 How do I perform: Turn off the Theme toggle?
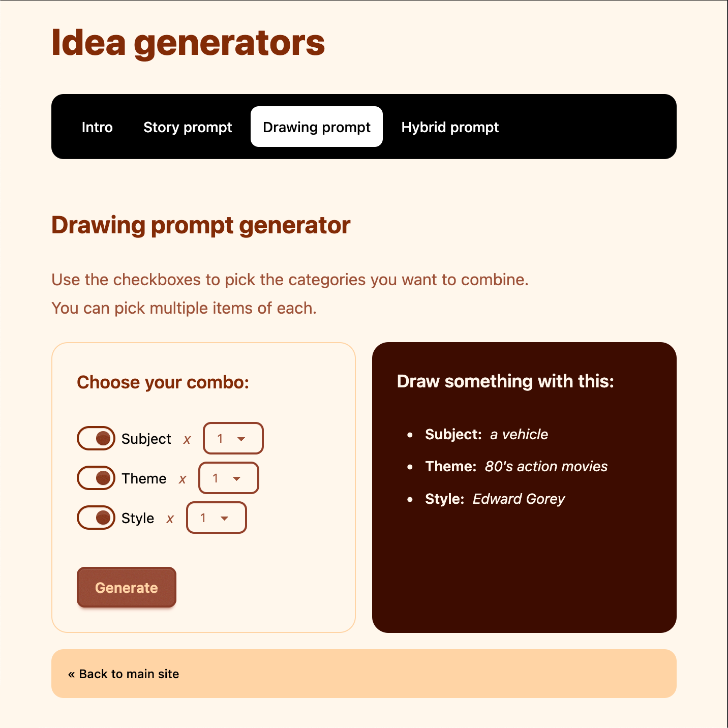point(96,478)
